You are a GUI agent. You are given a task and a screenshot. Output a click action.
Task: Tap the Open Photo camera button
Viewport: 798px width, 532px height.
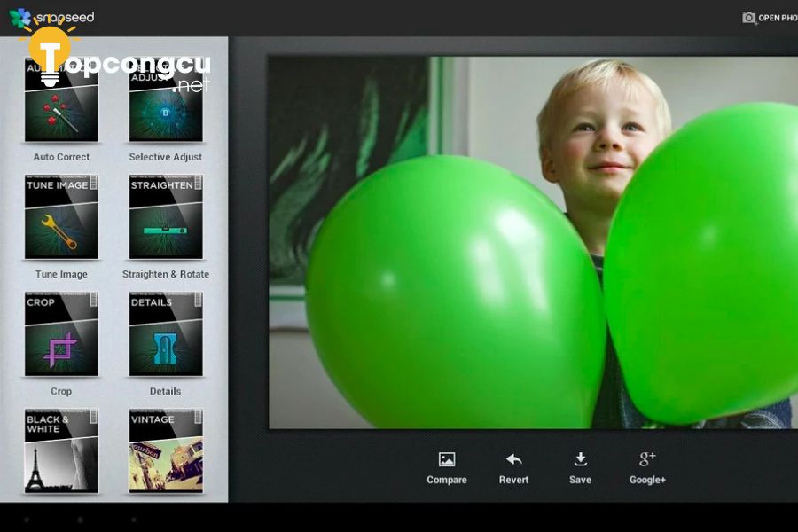click(x=770, y=18)
